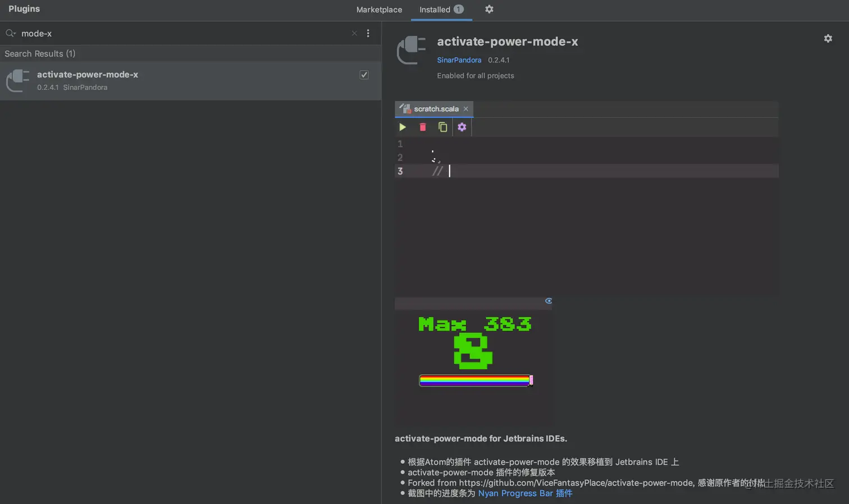Clear the plugin search text
The height and width of the screenshot is (504, 849).
coord(354,33)
